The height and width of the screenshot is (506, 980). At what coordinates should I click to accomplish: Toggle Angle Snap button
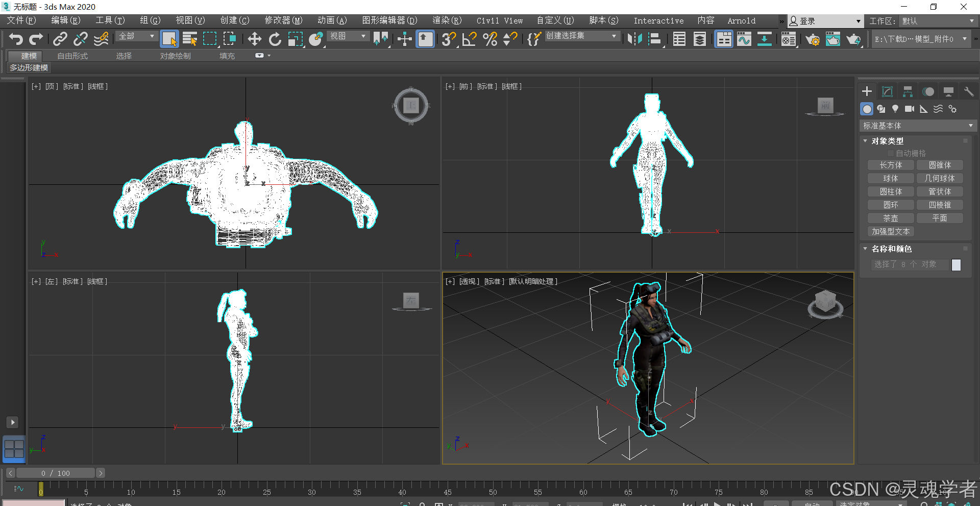point(469,39)
